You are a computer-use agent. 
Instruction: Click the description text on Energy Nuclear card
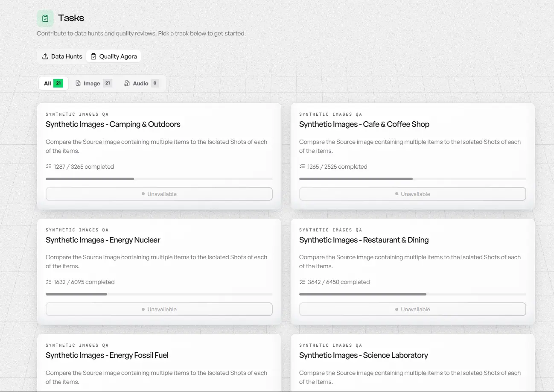click(157, 261)
